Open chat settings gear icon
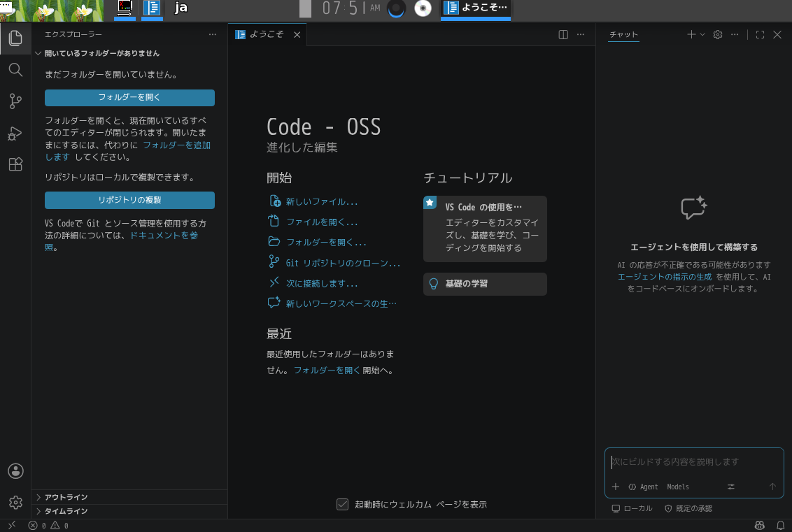This screenshot has height=532, width=792. [x=718, y=34]
